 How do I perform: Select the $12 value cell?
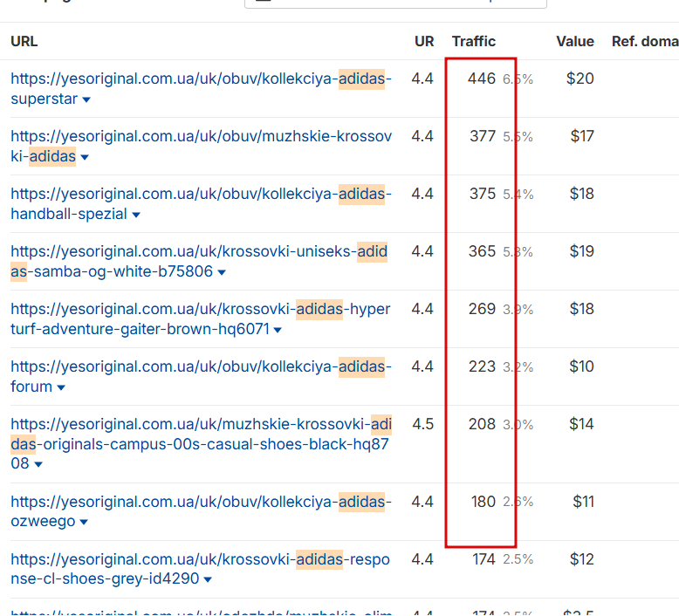(581, 559)
